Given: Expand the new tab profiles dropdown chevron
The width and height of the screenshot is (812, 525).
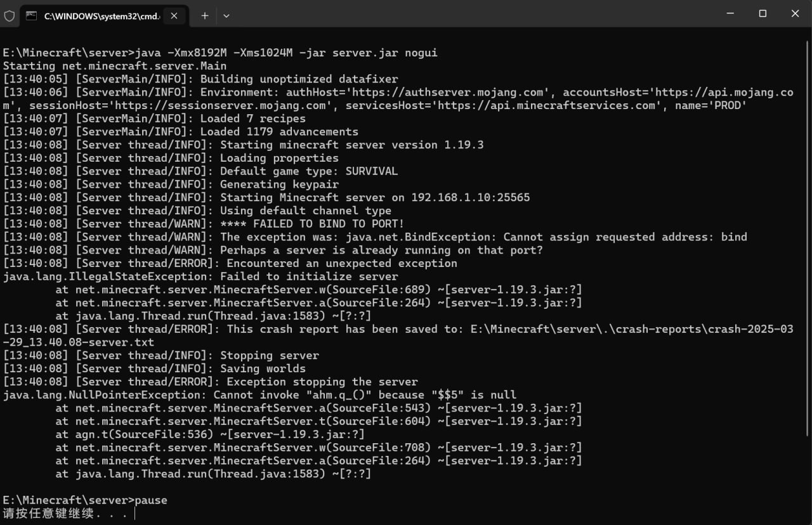Looking at the screenshot, I should (226, 16).
